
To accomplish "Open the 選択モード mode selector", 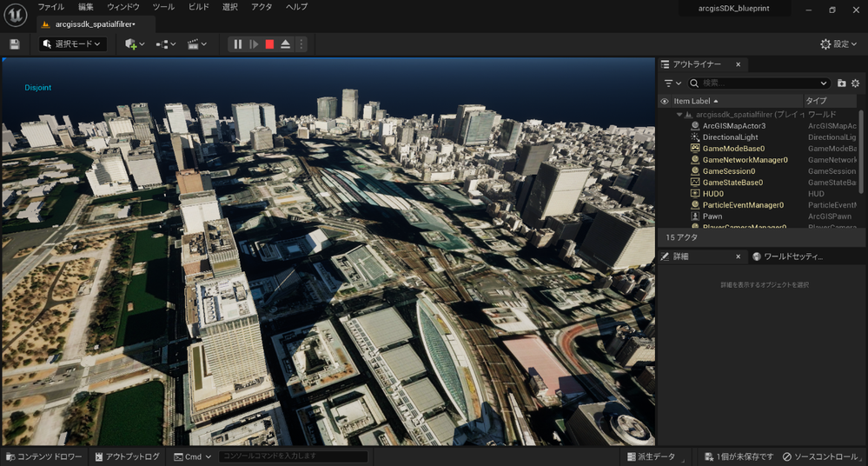I will tap(72, 44).
